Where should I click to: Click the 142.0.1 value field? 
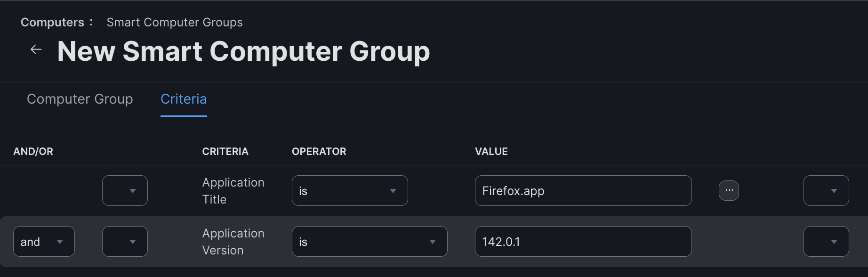tap(583, 241)
